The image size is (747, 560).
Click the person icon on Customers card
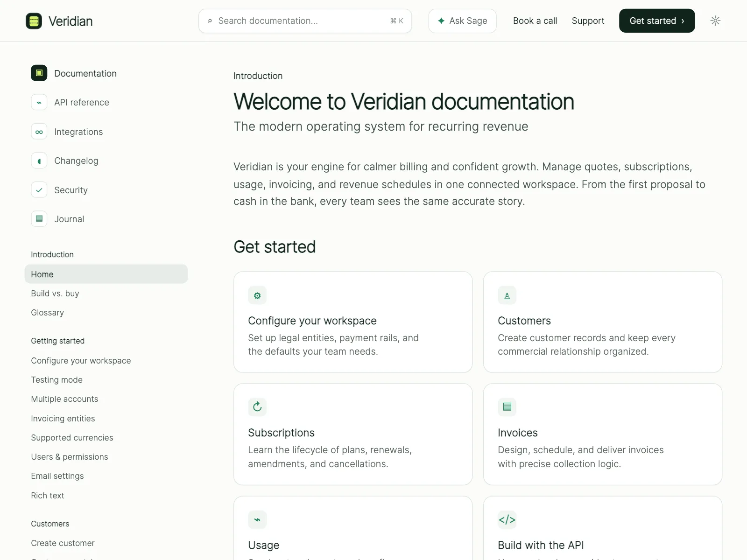point(507,295)
